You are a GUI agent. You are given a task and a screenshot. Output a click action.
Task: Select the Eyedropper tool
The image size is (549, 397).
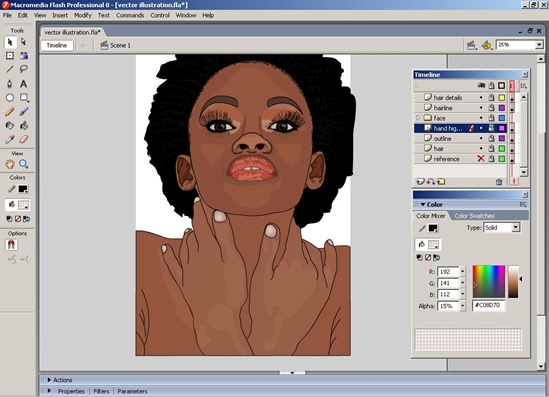coord(10,139)
